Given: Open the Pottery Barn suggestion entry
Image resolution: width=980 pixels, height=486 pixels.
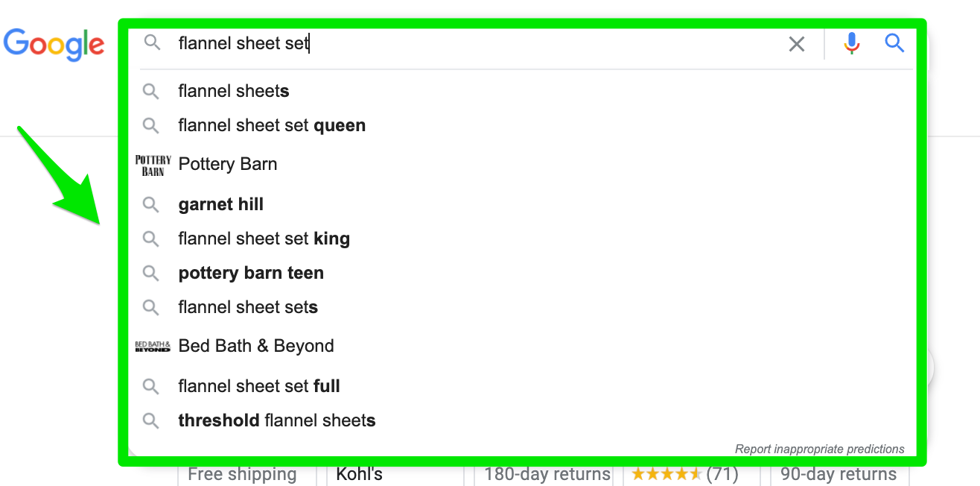Looking at the screenshot, I should tap(227, 164).
